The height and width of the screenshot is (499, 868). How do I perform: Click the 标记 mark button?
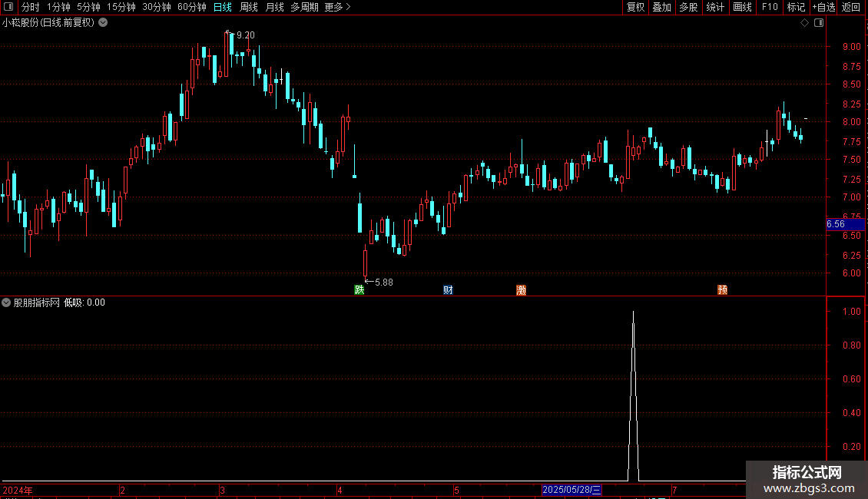coord(796,7)
